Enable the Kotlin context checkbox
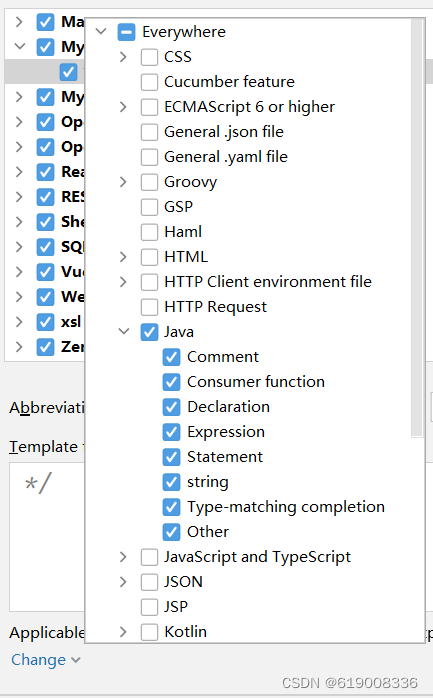Screen dimensions: 433x698 pyautogui.click(x=149, y=632)
